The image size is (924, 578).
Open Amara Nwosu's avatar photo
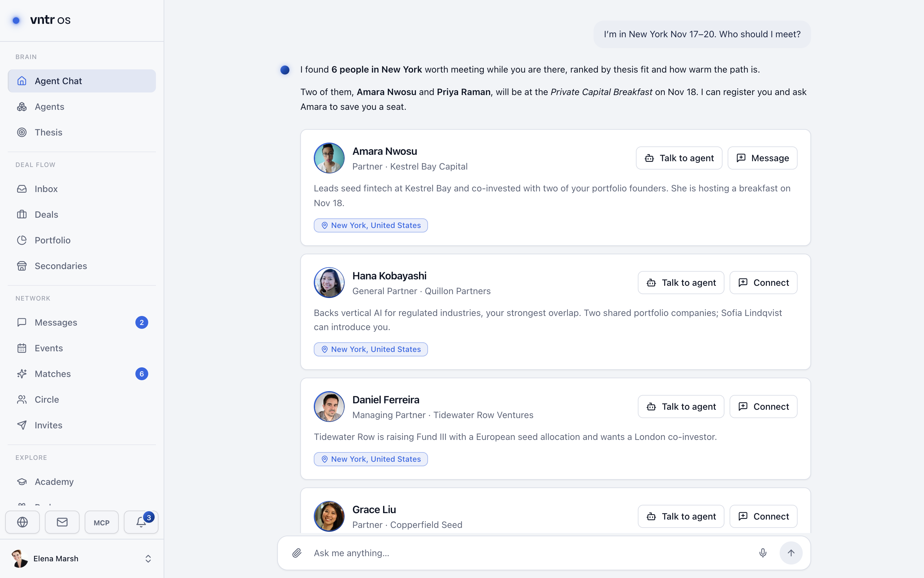coord(329,158)
